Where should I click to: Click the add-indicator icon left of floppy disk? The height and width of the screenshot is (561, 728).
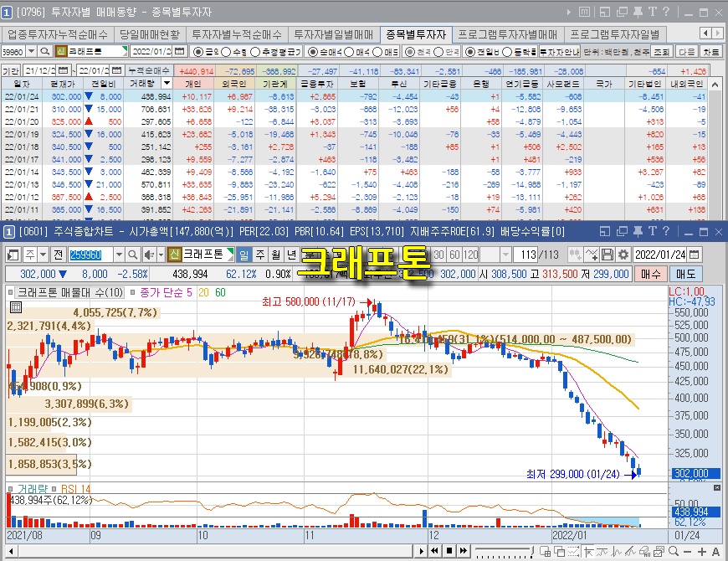591,255
